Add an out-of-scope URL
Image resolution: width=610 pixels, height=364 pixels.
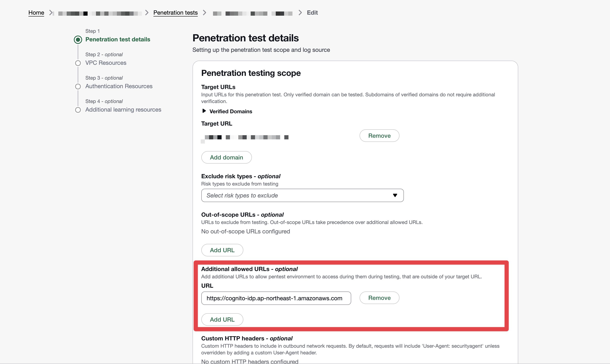pyautogui.click(x=222, y=250)
